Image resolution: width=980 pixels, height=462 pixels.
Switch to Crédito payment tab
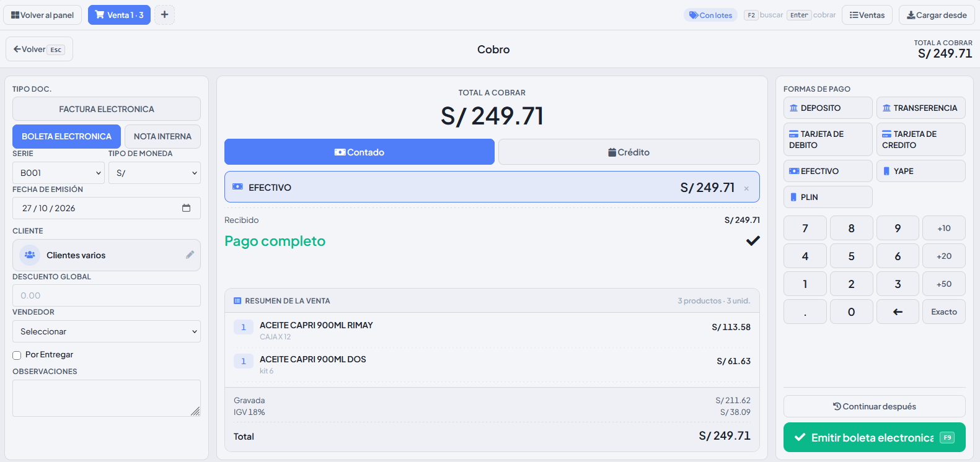click(629, 152)
